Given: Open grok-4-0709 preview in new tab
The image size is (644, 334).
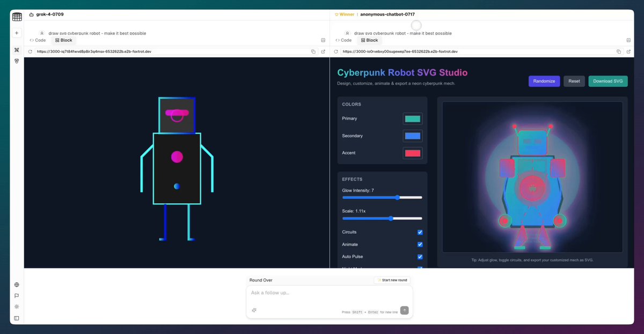Looking at the screenshot, I should click(x=323, y=51).
